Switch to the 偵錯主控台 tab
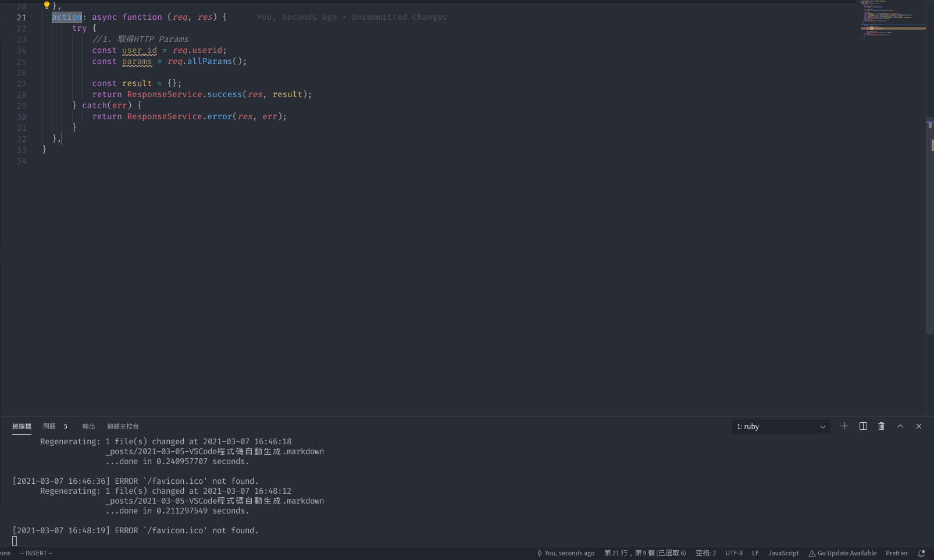The height and width of the screenshot is (560, 934). point(123,426)
